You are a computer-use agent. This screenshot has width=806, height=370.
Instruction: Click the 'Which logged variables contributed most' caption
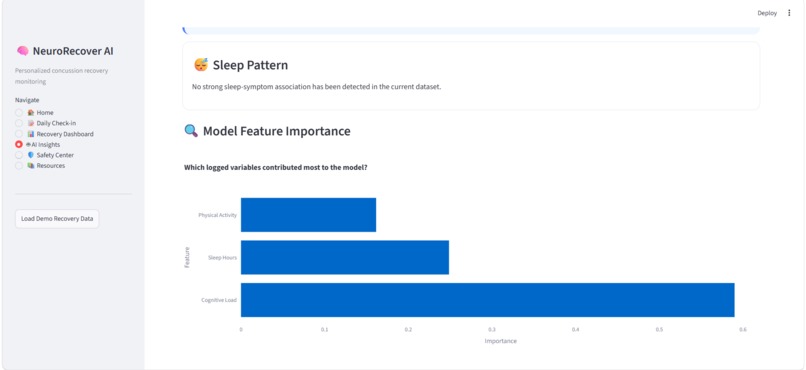[x=276, y=168]
